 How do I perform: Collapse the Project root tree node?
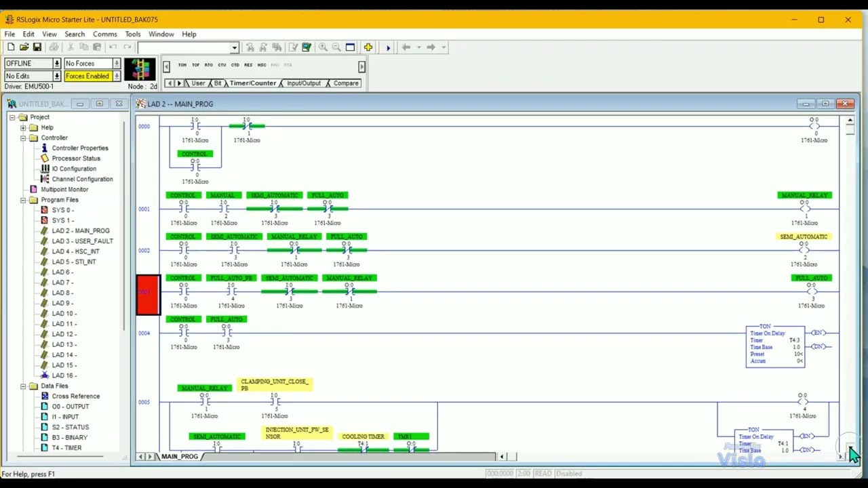point(12,117)
